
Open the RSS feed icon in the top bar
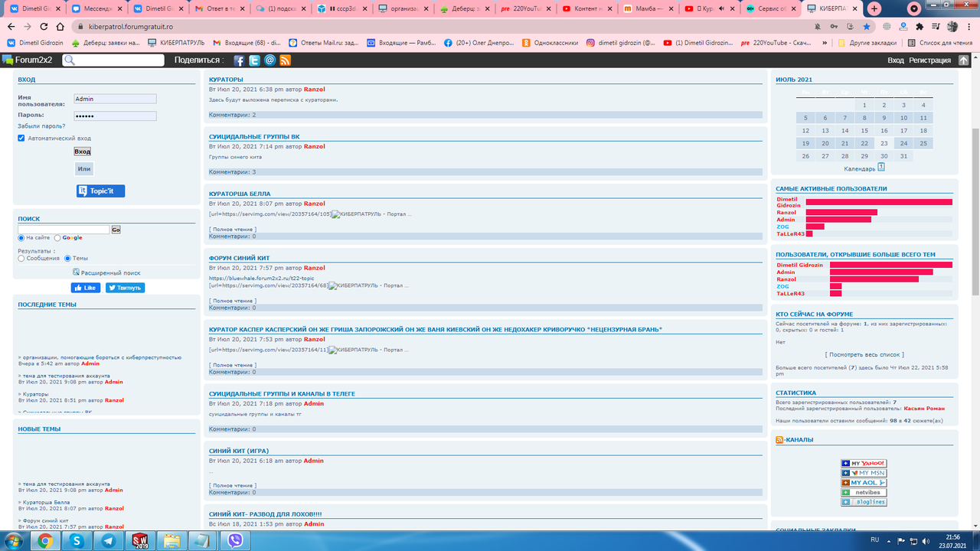[x=285, y=60]
